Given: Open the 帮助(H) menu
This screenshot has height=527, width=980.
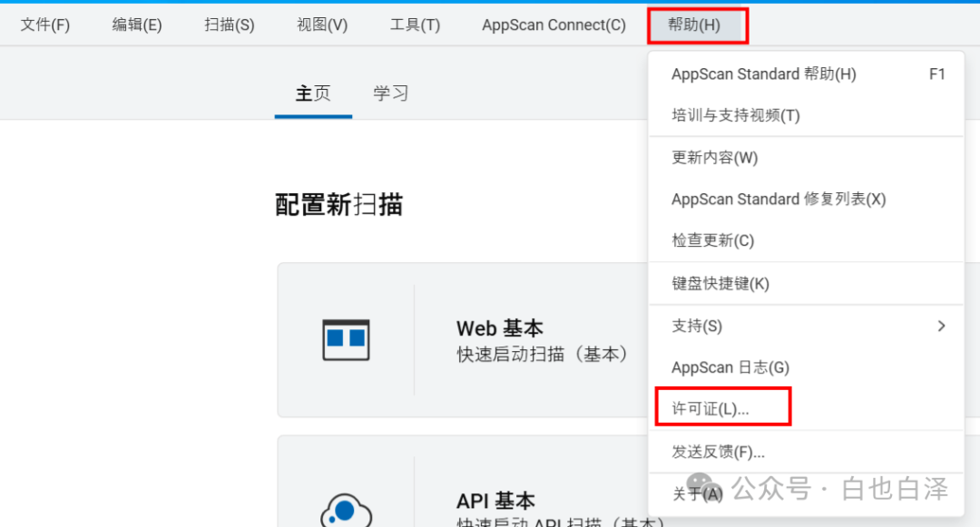Looking at the screenshot, I should click(697, 24).
